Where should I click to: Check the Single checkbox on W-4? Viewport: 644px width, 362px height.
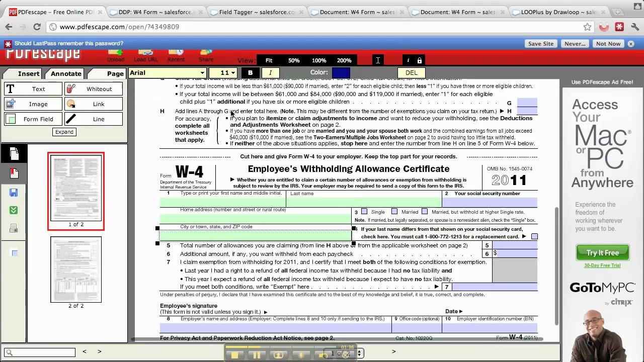point(364,212)
